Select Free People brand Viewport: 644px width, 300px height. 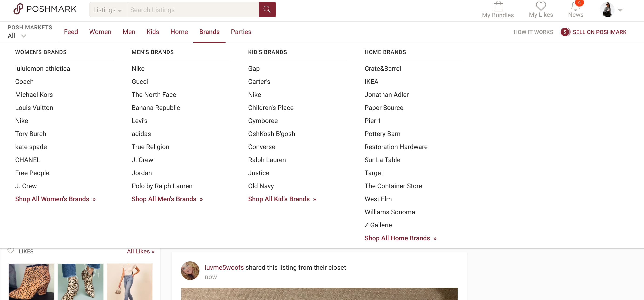pos(32,173)
